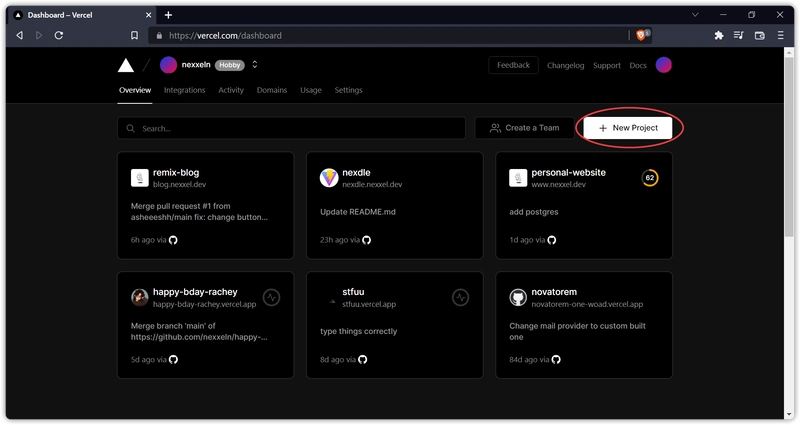Click the browser Back button
Image resolution: width=800 pixels, height=425 pixels.
[19, 35]
